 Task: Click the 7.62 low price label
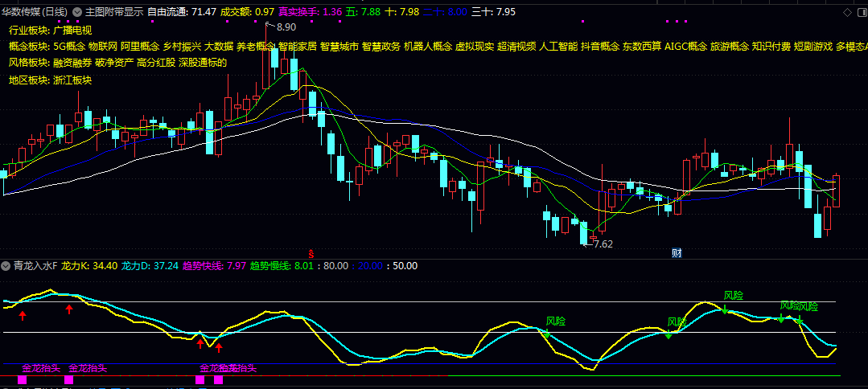tap(603, 244)
